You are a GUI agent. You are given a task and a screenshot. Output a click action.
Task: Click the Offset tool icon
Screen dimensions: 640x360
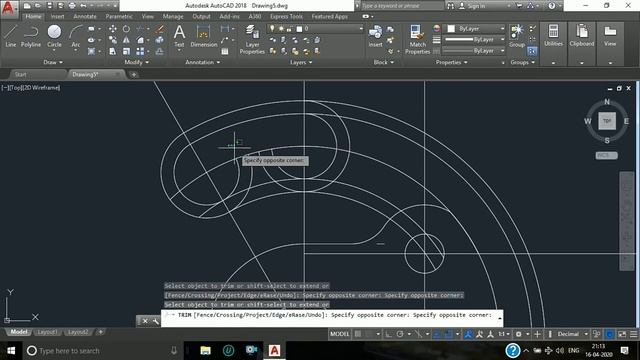[x=160, y=51]
